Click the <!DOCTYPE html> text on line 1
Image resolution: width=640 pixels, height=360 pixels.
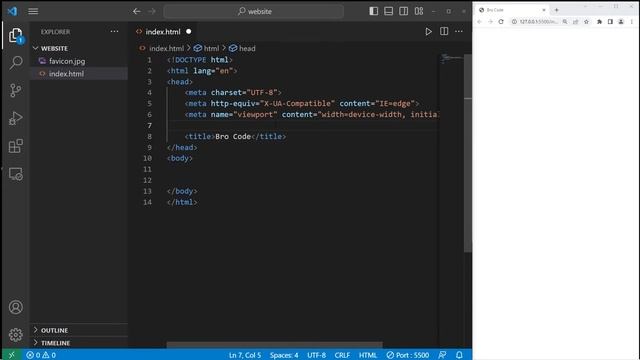click(x=200, y=60)
